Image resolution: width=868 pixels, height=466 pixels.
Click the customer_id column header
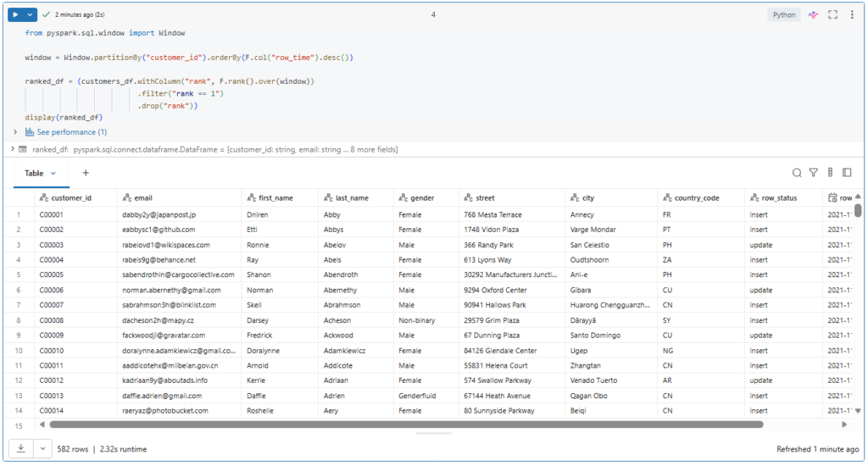(x=71, y=197)
